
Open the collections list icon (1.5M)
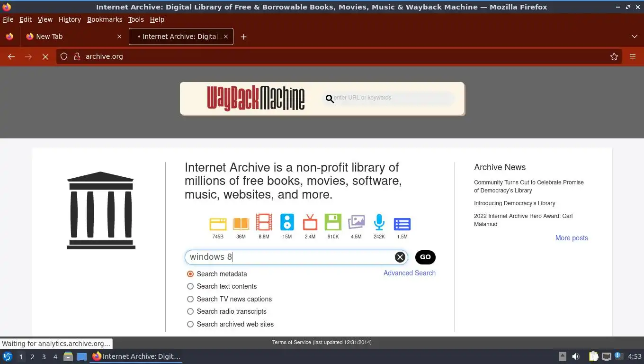[402, 224]
